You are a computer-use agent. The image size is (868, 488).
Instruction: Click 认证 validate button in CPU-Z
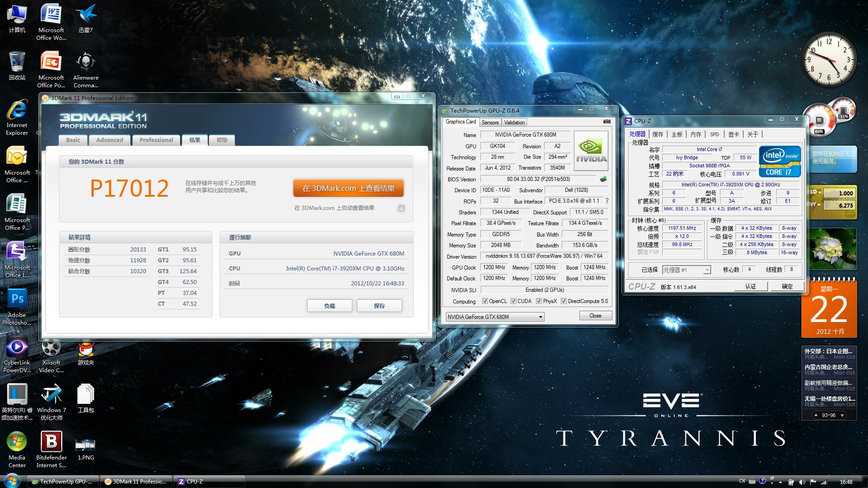coord(750,286)
